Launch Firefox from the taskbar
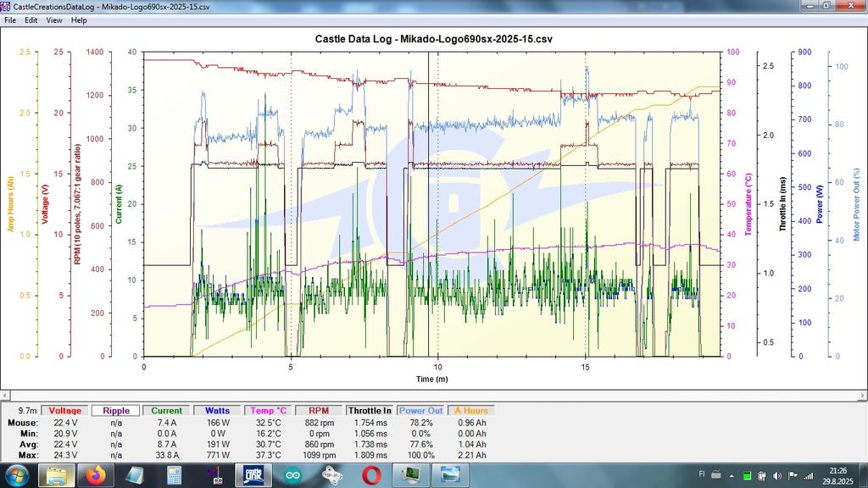The height and width of the screenshot is (488, 868). pyautogui.click(x=94, y=475)
